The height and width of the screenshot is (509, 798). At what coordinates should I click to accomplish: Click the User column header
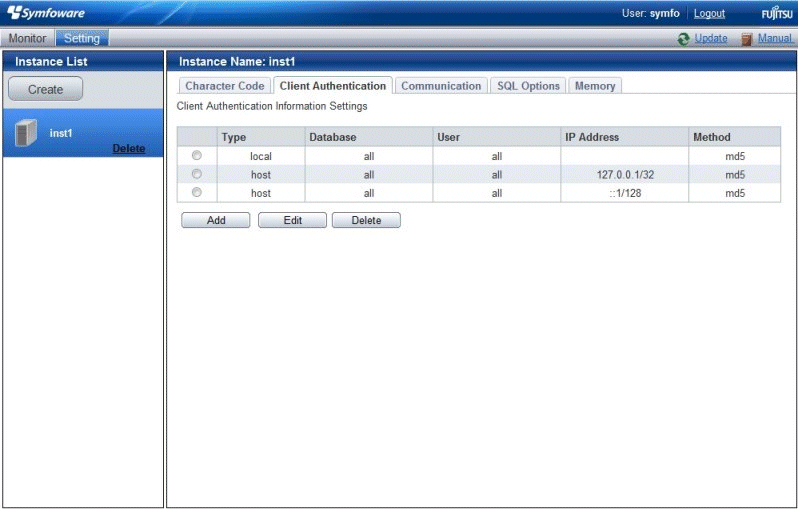497,137
